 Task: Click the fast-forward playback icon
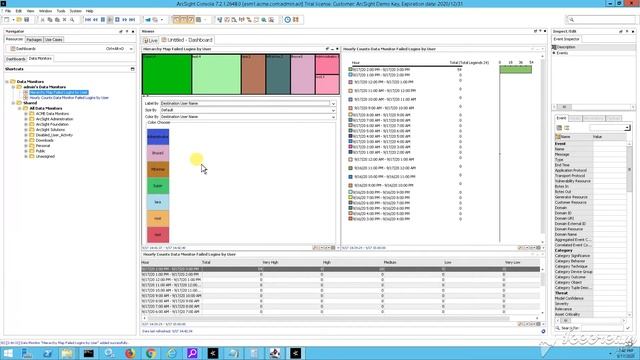click(124, 20)
